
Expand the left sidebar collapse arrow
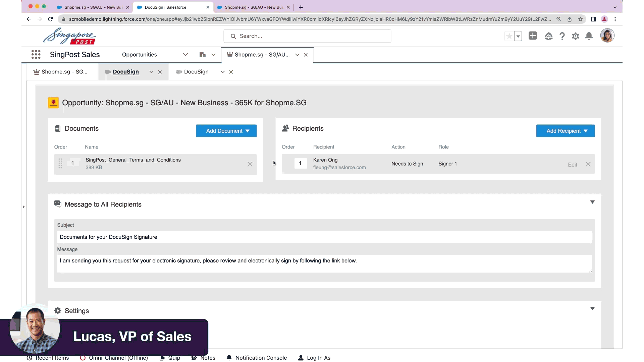pyautogui.click(x=24, y=207)
